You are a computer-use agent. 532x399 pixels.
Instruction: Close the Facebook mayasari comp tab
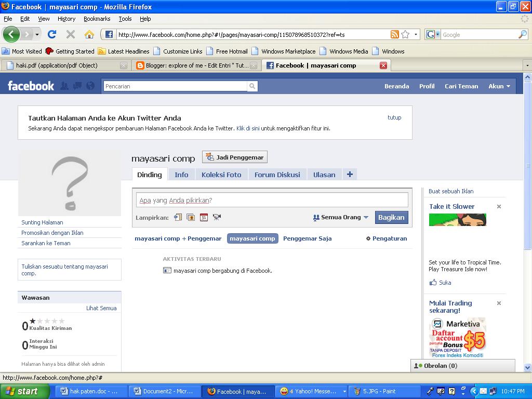point(383,65)
